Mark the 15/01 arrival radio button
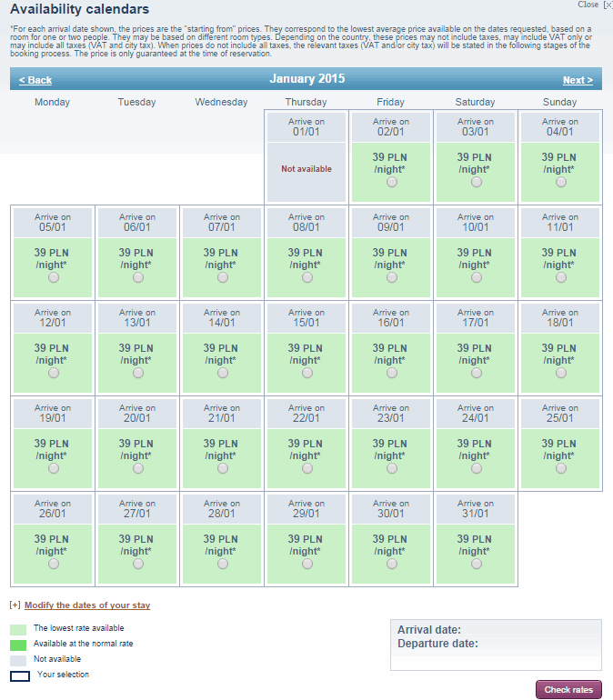This screenshot has height=700, width=613. pyautogui.click(x=307, y=374)
